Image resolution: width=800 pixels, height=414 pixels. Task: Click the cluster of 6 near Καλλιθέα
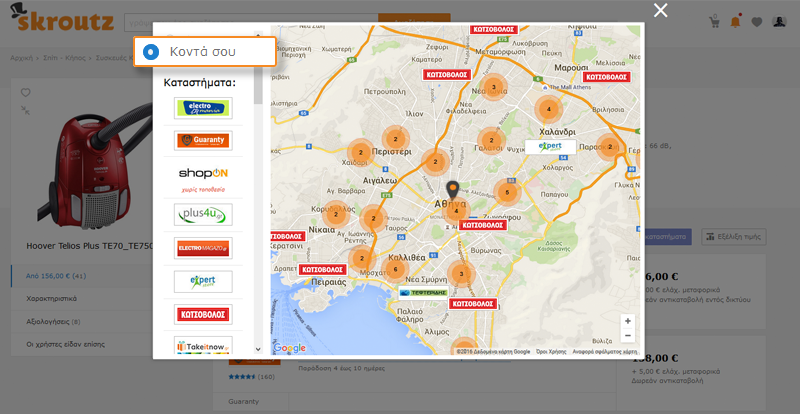coord(395,270)
